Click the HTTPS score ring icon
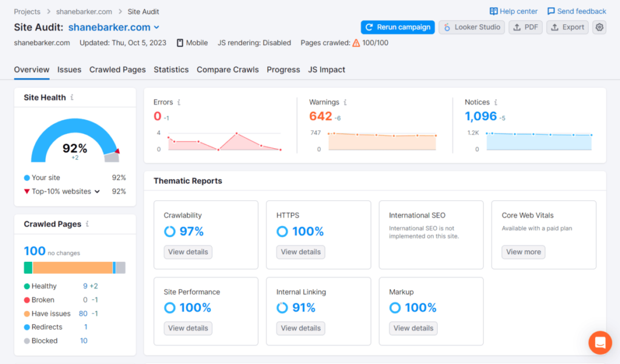This screenshot has height=364, width=620. click(282, 232)
